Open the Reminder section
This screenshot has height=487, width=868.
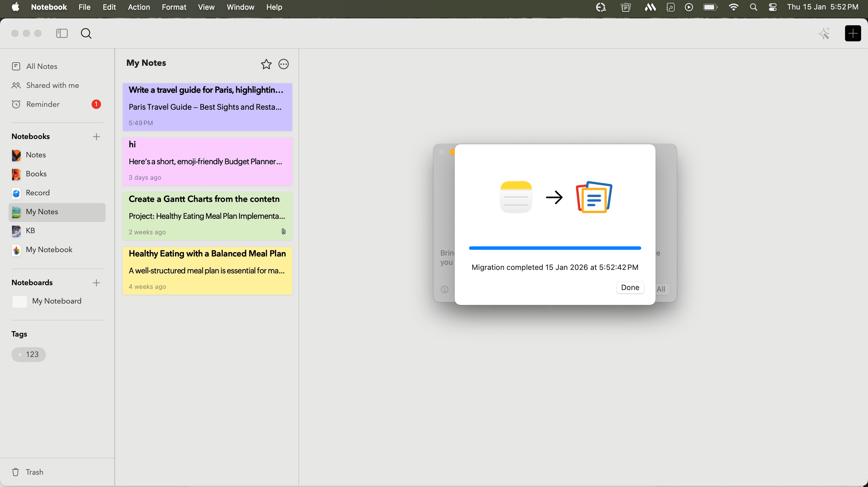(43, 104)
